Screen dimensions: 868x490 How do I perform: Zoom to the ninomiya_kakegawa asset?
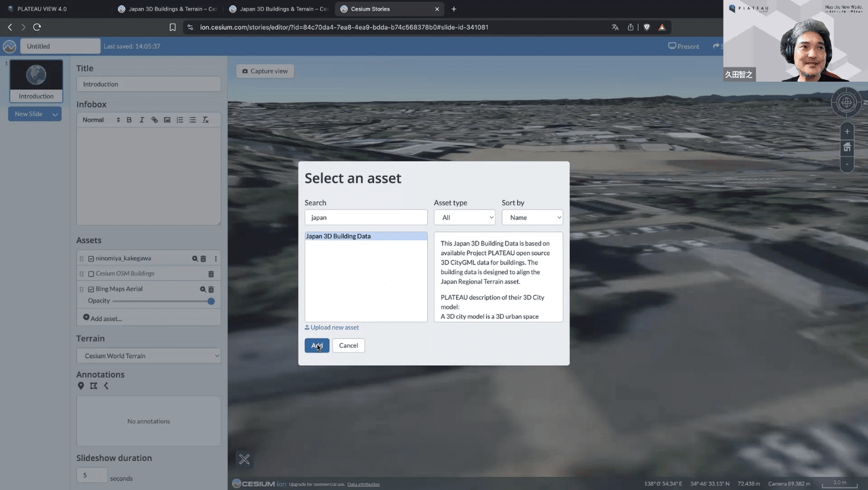(x=195, y=259)
